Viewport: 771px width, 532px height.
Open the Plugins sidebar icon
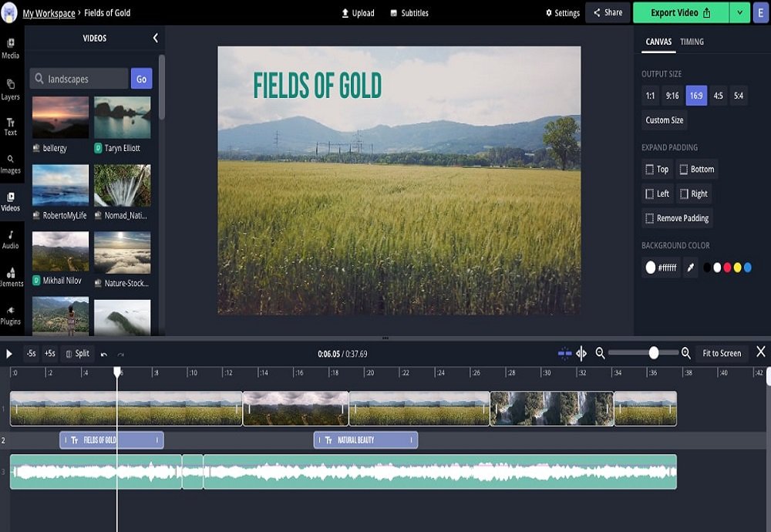click(10, 315)
